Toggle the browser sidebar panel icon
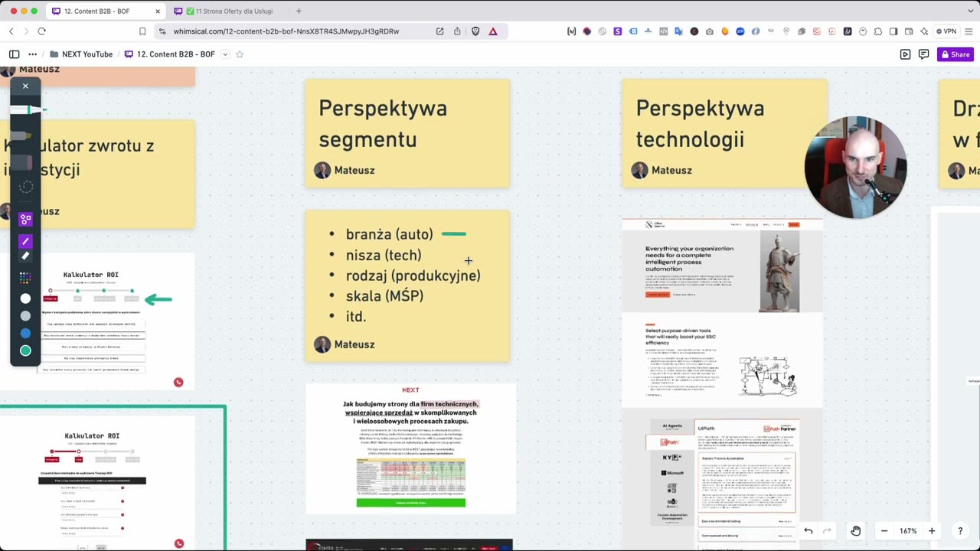980x551 pixels. coord(893,31)
